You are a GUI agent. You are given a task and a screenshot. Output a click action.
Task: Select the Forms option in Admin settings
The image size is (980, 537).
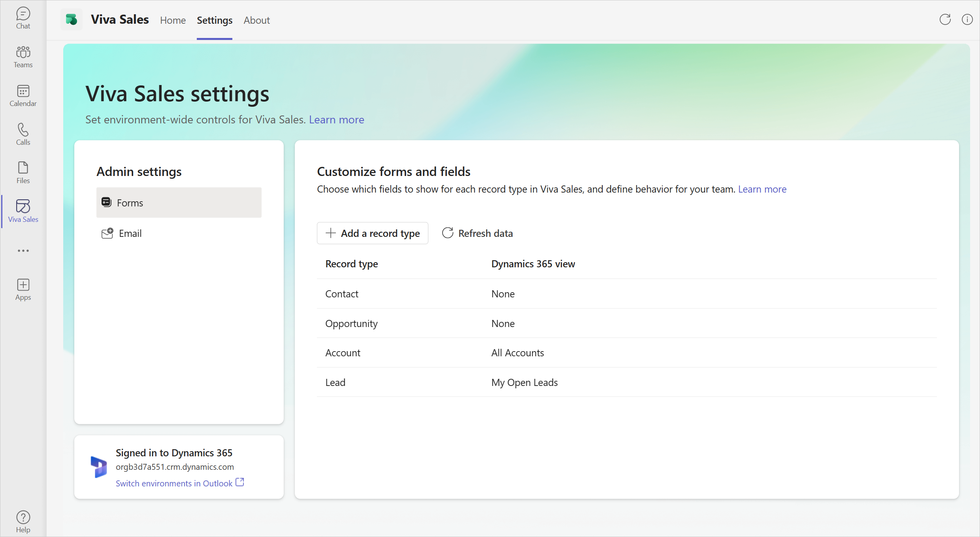pyautogui.click(x=179, y=202)
